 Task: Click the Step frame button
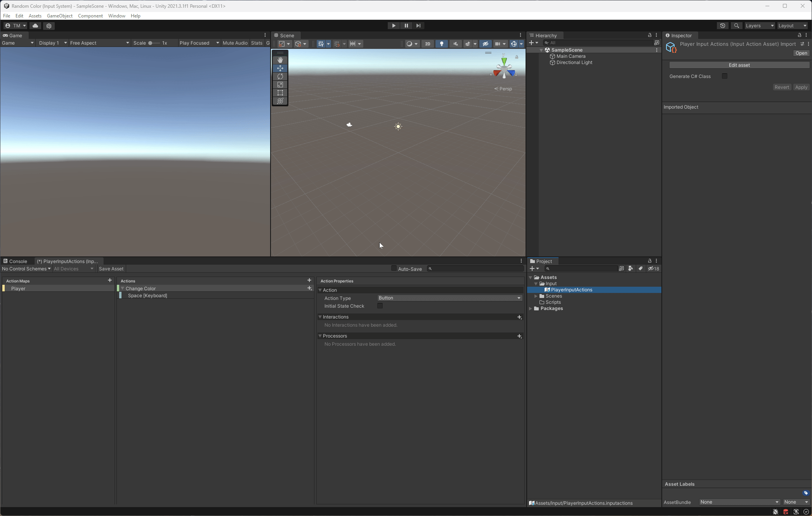418,26
